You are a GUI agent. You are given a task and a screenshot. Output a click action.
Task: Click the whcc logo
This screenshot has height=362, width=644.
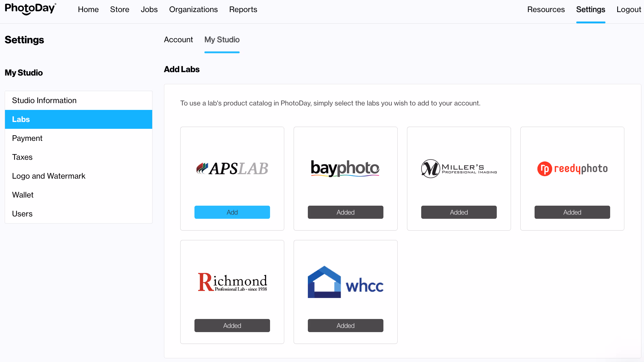tap(346, 282)
